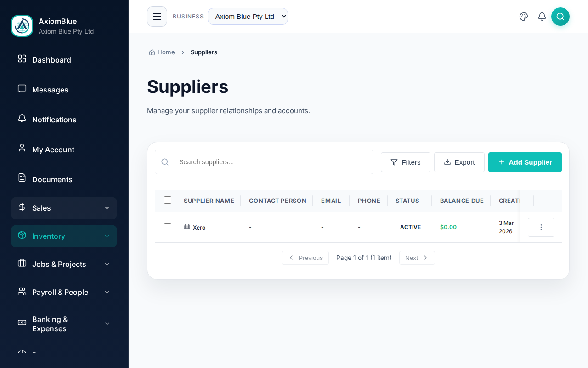
Task: Check the Xero row checkbox
Action: click(x=168, y=227)
